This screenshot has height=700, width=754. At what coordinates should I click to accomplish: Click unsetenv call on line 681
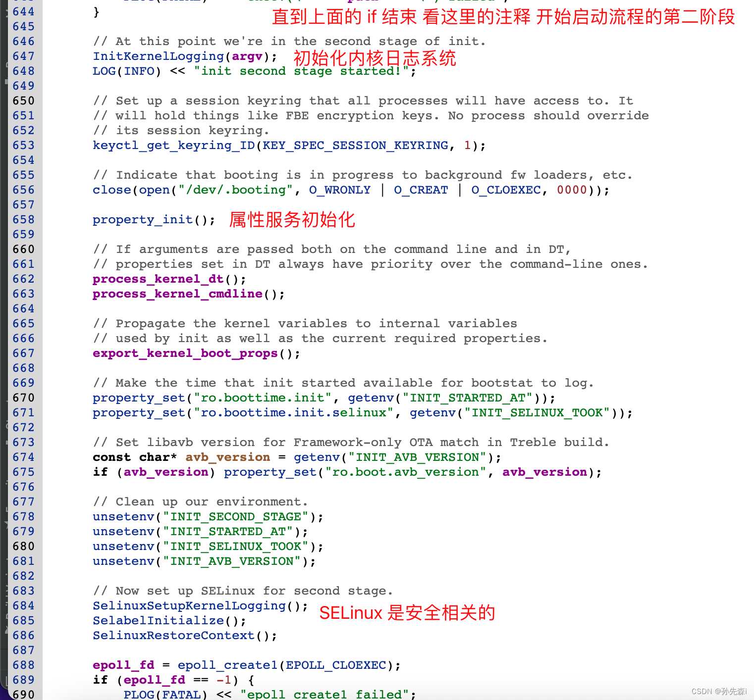(123, 561)
